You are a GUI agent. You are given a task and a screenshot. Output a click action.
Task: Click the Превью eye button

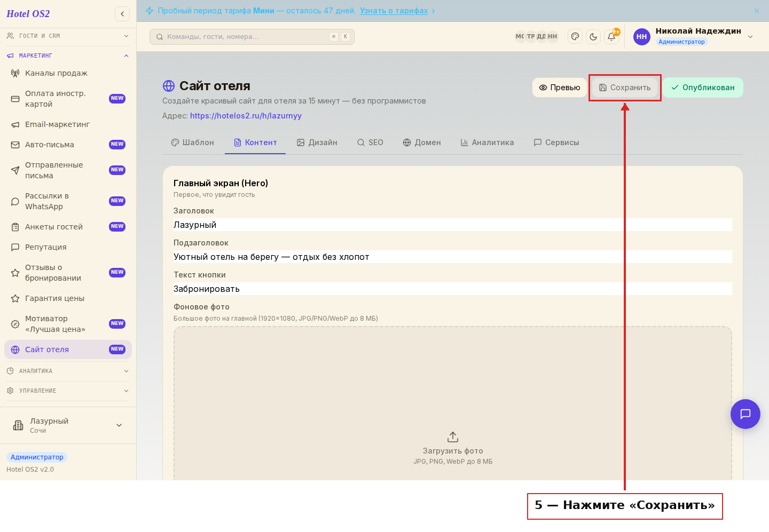559,88
